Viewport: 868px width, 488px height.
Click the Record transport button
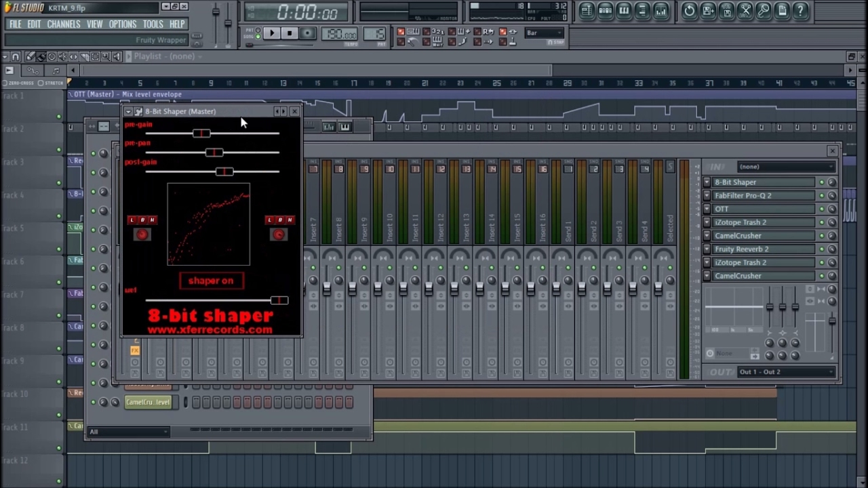pos(307,33)
